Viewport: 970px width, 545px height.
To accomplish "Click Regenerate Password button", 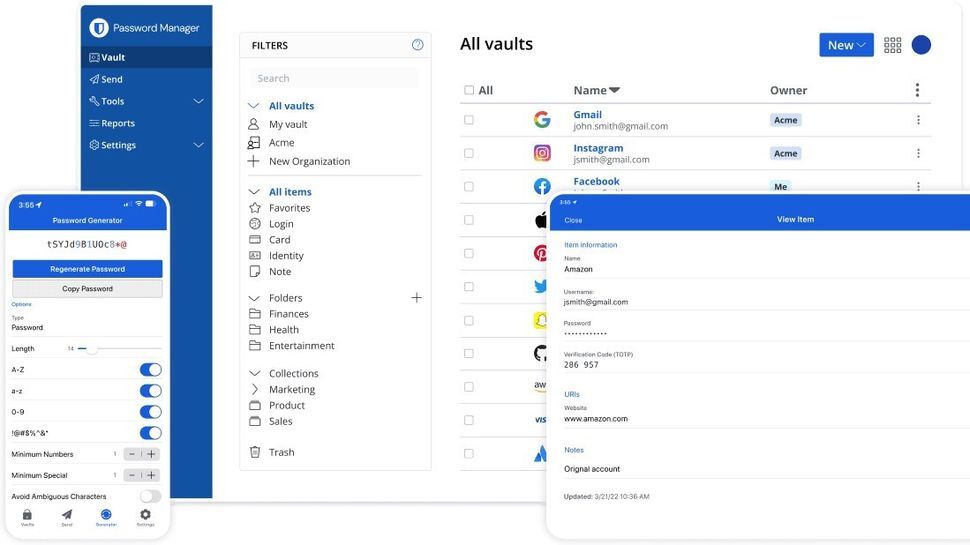I will [x=87, y=269].
